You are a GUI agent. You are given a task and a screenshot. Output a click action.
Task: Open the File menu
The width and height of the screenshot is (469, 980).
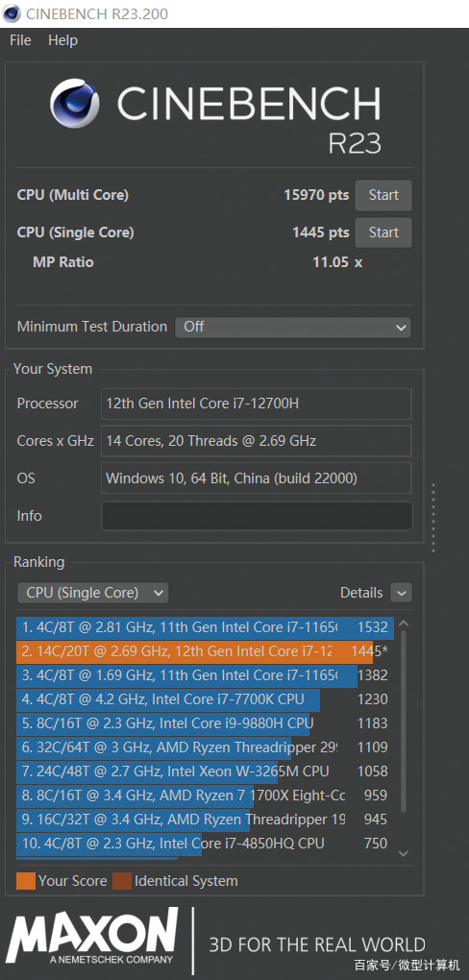20,40
